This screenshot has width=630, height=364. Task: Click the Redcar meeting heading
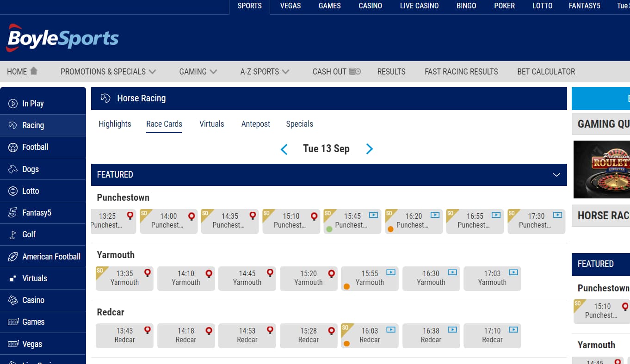[111, 312]
